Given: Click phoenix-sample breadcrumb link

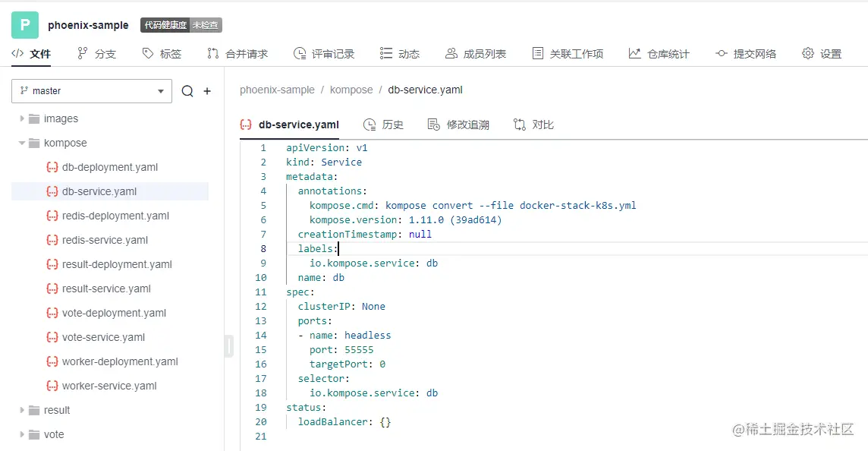Looking at the screenshot, I should pyautogui.click(x=277, y=90).
